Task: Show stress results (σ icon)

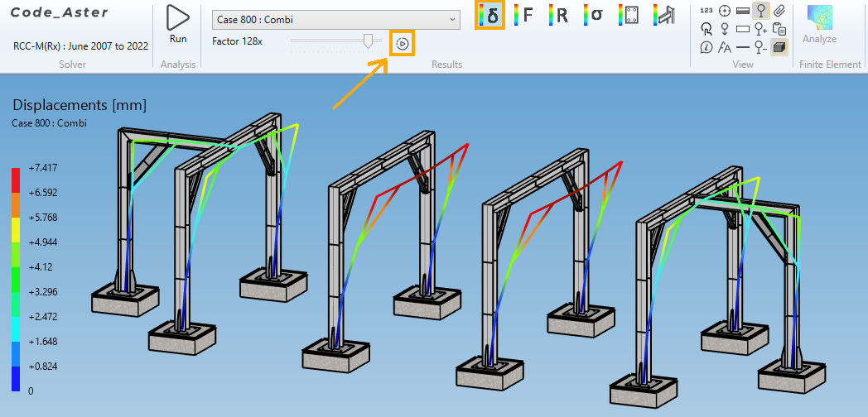Action: tap(592, 15)
